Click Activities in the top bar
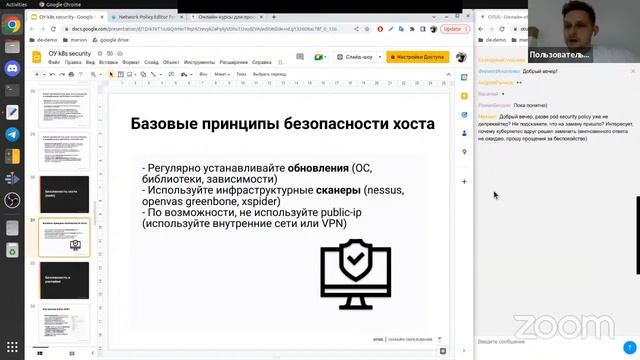The height and width of the screenshot is (360, 640). tap(16, 4)
